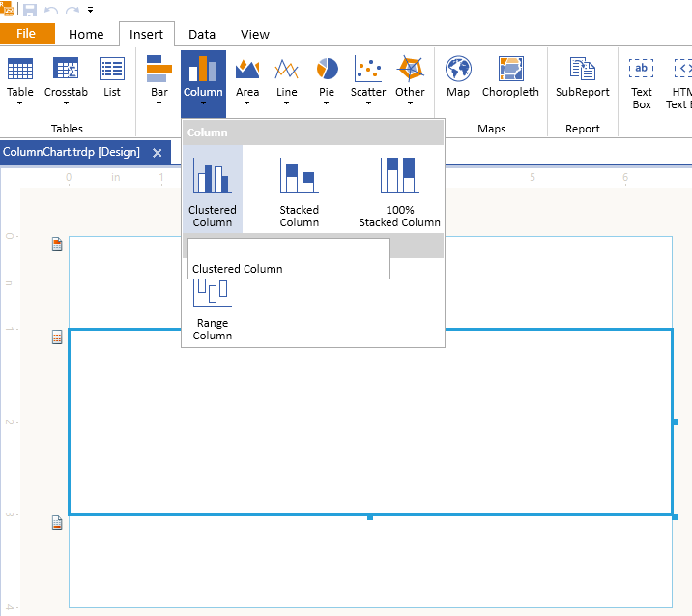692x616 pixels.
Task: Choose the 100% Stacked Column chart
Action: point(399,191)
